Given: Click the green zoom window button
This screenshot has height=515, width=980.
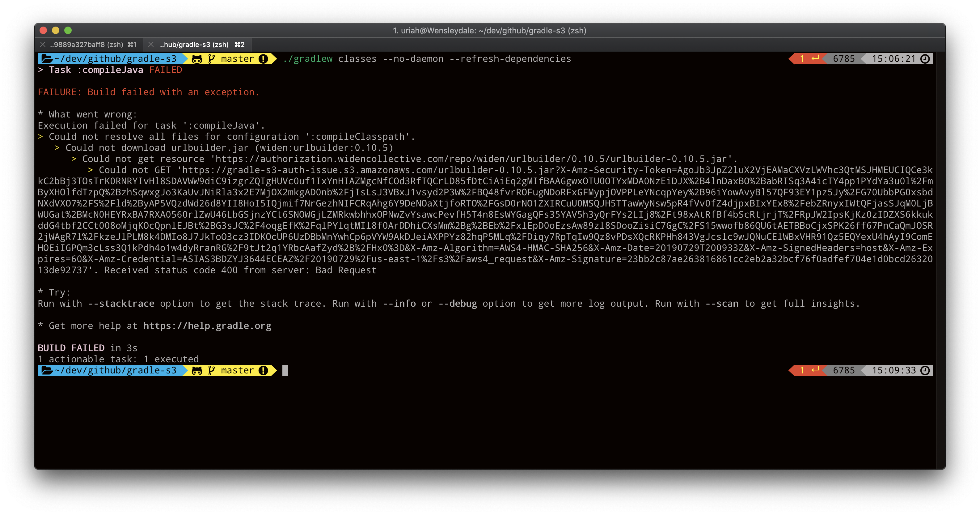Looking at the screenshot, I should [68, 31].
